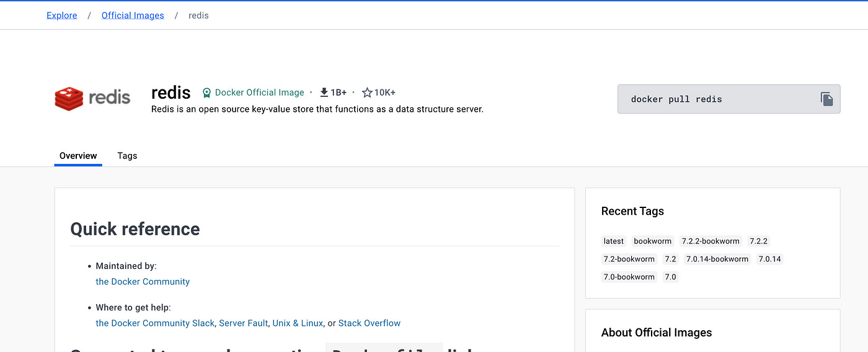
Task: Click the redis title heading
Action: coord(171,93)
